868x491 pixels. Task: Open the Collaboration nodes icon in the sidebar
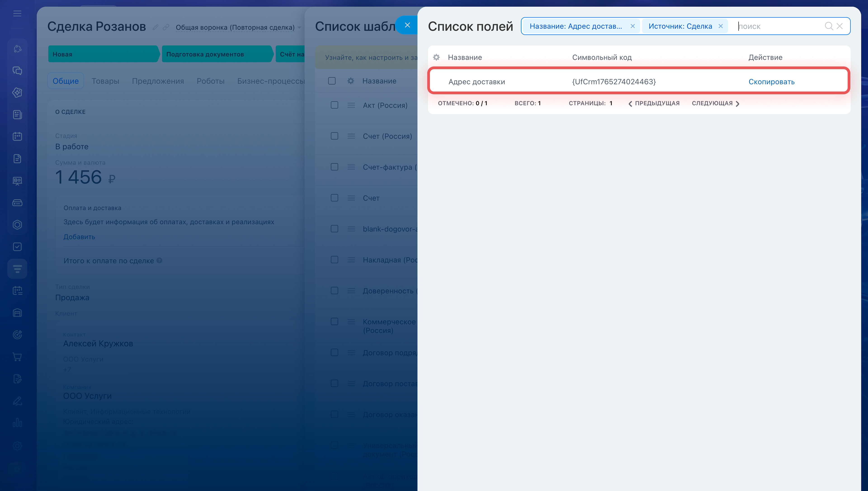[x=17, y=49]
